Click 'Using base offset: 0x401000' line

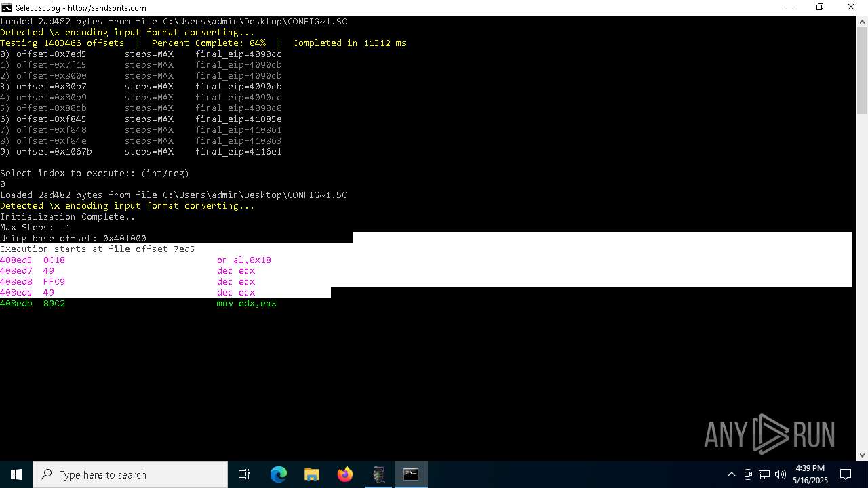(x=73, y=239)
